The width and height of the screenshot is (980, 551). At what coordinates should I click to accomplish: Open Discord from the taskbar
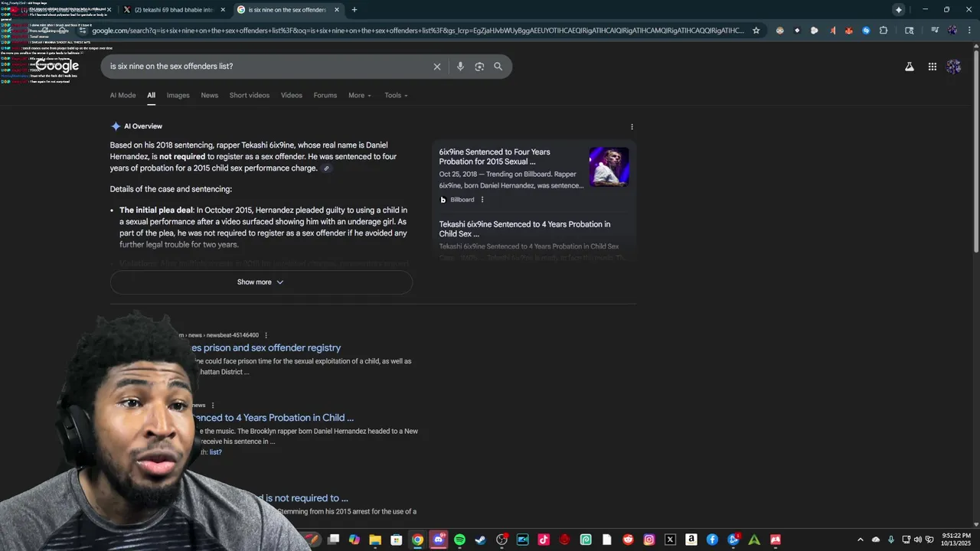439,540
